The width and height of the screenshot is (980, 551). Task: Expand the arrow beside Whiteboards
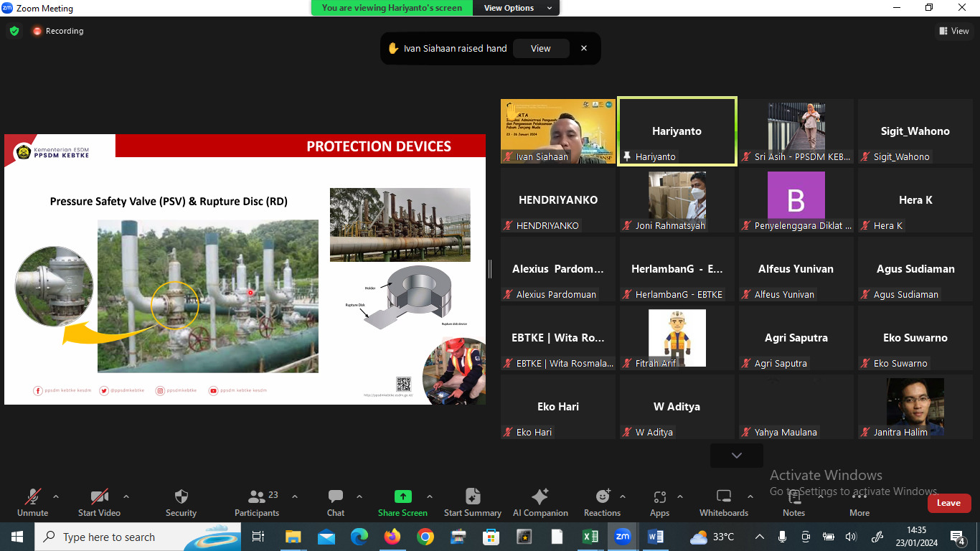[750, 496]
